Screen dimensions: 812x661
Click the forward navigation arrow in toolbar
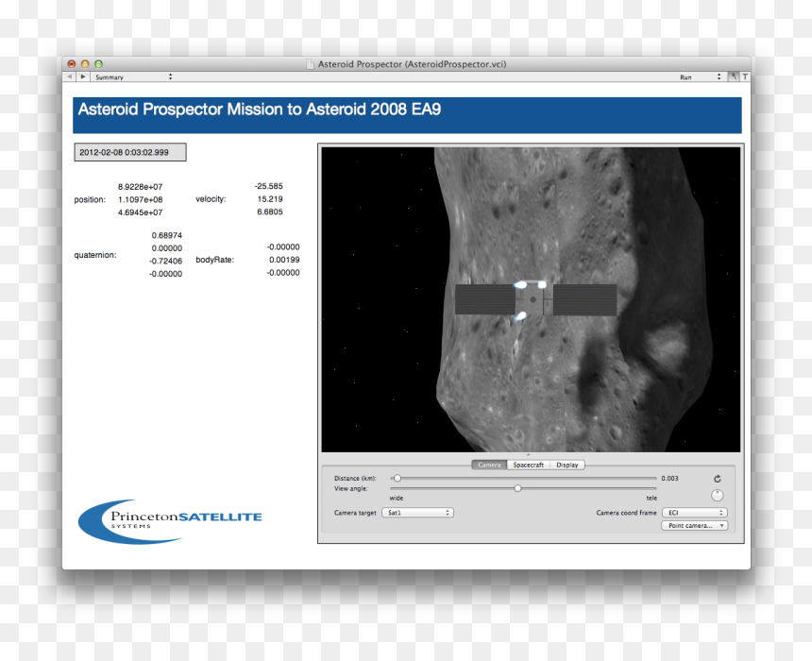point(83,76)
